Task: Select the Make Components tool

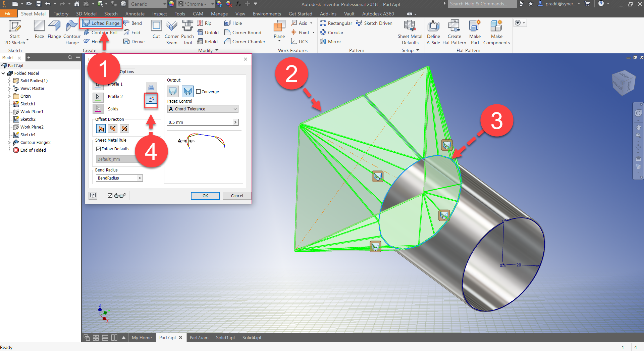Action: pos(496,32)
